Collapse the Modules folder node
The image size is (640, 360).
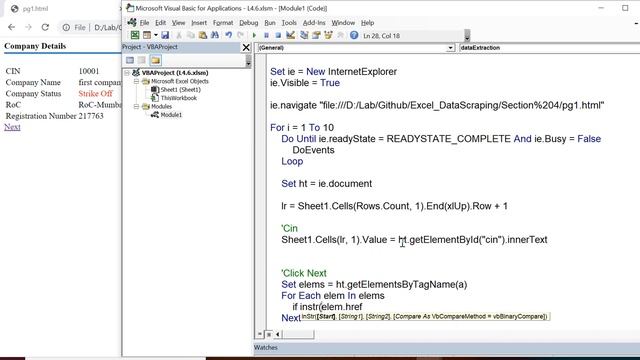coord(136,107)
